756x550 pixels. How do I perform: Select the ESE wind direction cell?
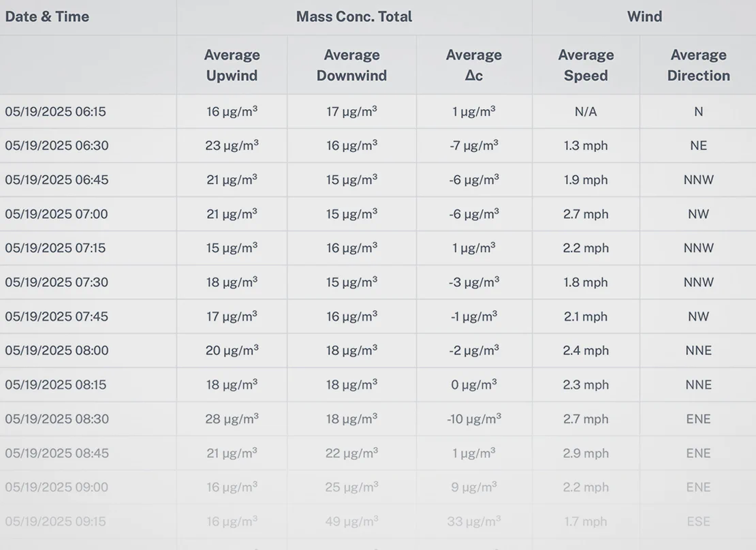(x=698, y=521)
